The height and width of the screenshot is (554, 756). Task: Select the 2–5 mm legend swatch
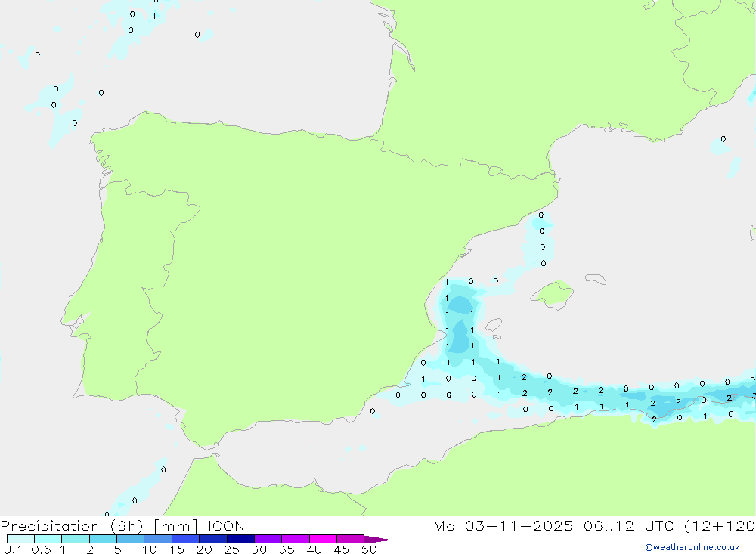[x=103, y=539]
